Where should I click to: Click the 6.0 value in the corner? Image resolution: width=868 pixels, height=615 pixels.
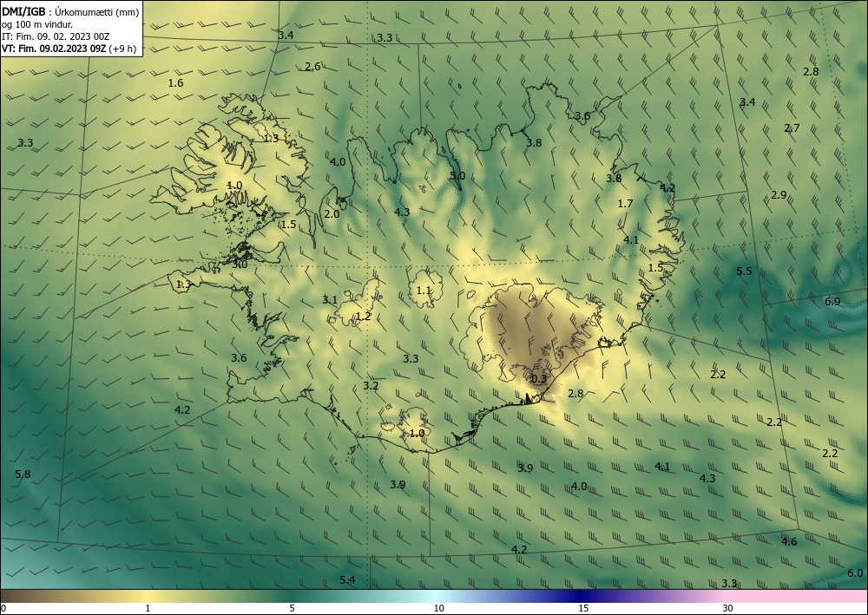coord(855,573)
